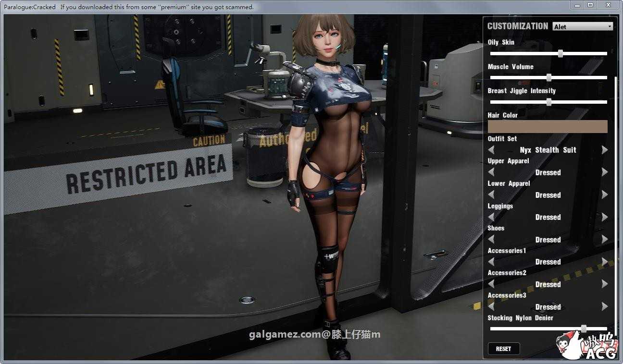The height and width of the screenshot is (364, 623).
Task: Click left arrow for Accessories3
Action: (491, 306)
